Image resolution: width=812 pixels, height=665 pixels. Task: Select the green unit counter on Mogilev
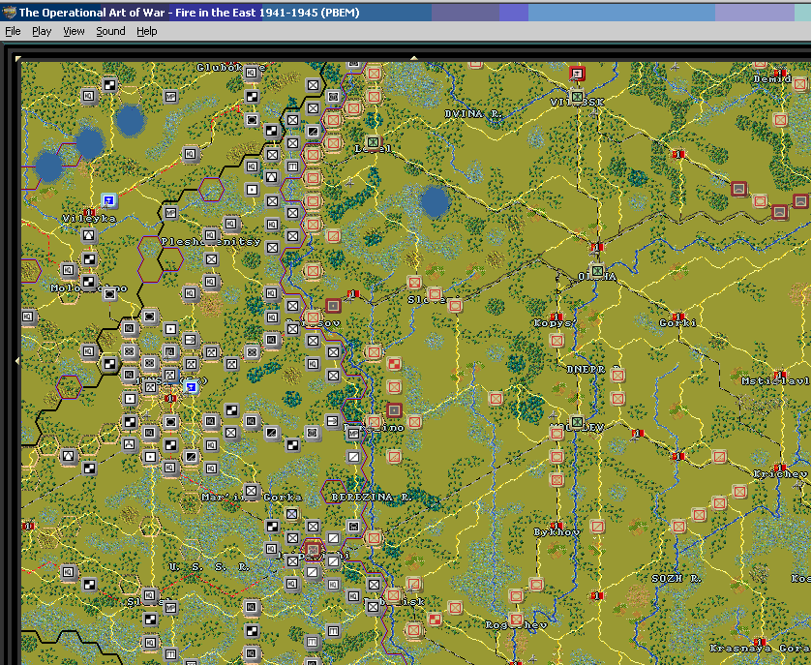(x=577, y=422)
